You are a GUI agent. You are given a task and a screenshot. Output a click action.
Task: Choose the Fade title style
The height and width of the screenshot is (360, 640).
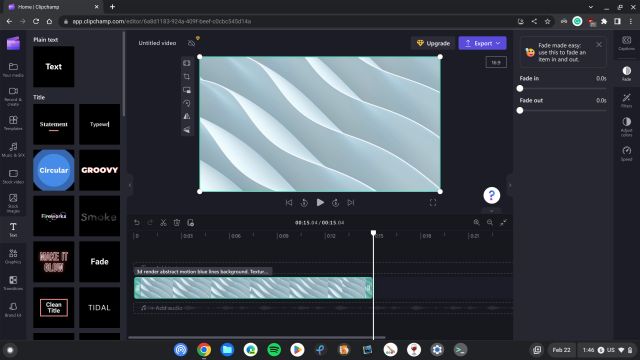[100, 262]
